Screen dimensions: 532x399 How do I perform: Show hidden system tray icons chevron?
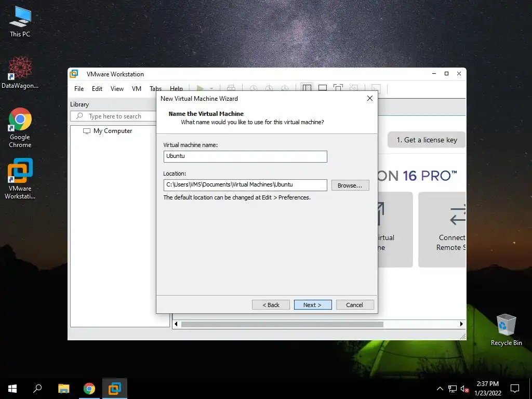440,389
